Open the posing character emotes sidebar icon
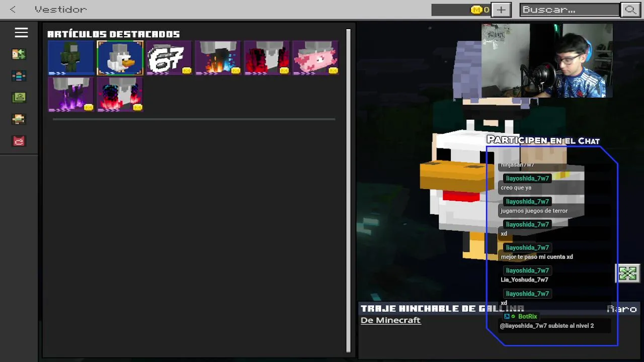Viewport: 644px width, 362px height. [x=19, y=119]
